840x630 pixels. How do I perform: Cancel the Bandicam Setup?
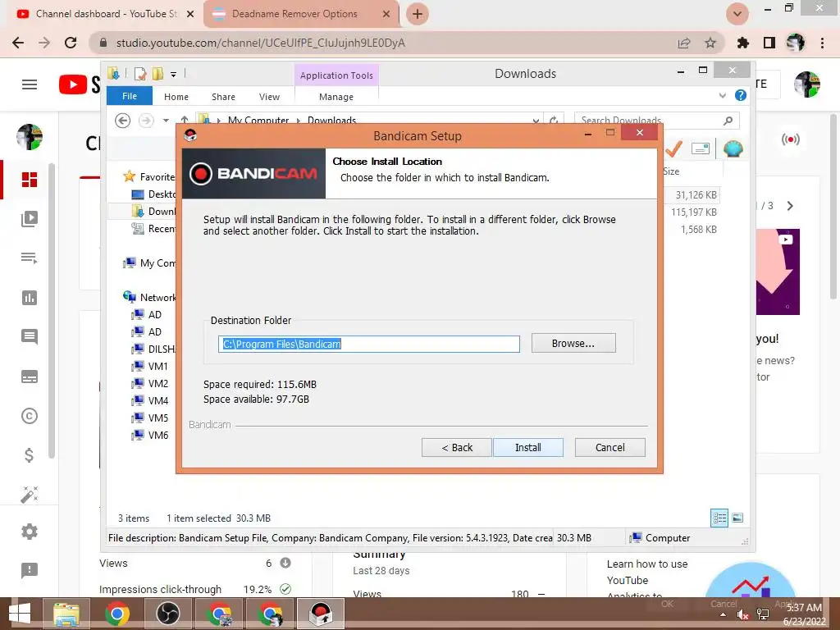coord(609,447)
